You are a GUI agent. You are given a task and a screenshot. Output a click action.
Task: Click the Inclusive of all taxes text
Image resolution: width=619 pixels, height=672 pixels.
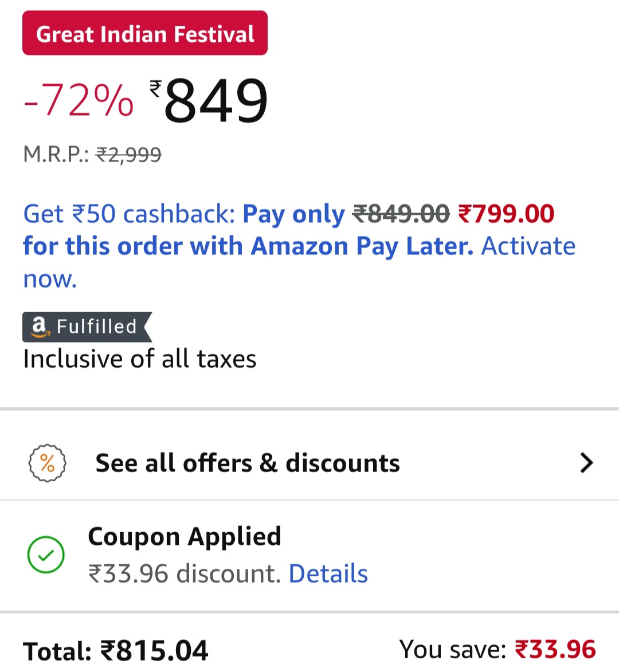click(x=139, y=359)
